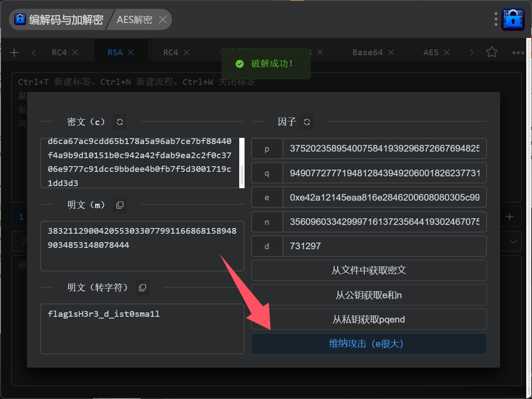
Task: Close the first RC4 tab
Action: (x=75, y=53)
